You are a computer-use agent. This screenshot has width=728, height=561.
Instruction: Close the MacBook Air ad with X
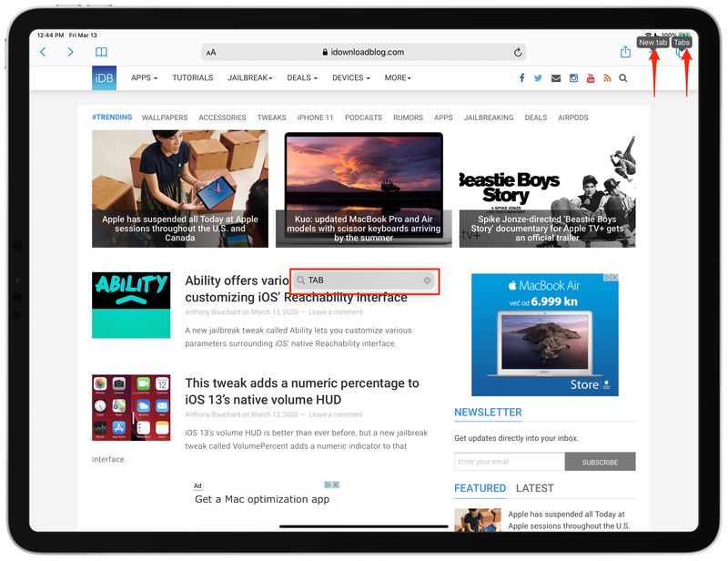click(x=615, y=277)
